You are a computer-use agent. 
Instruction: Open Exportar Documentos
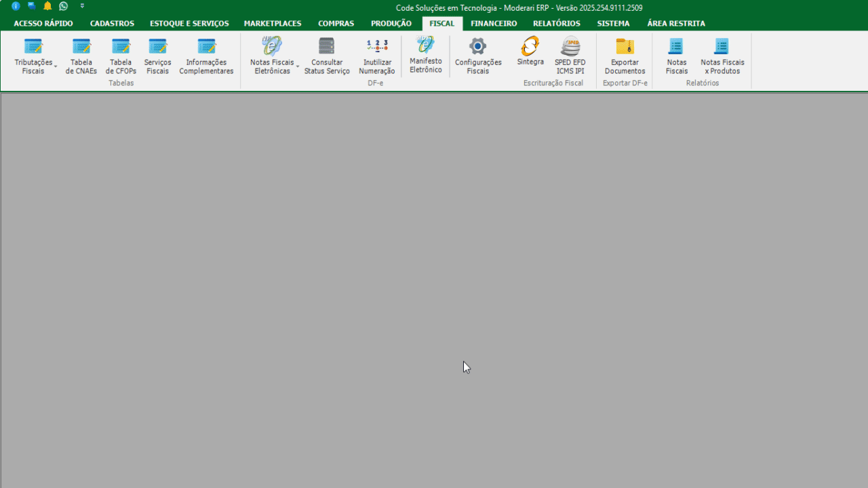pyautogui.click(x=625, y=56)
